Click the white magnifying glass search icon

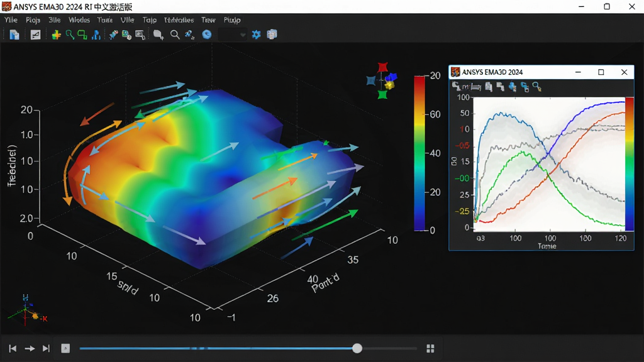[x=175, y=35]
